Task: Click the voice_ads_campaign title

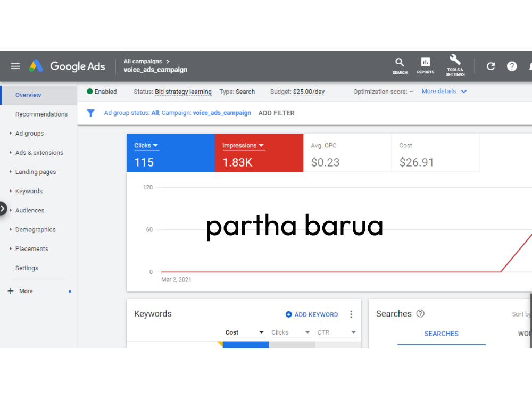Action: click(155, 70)
